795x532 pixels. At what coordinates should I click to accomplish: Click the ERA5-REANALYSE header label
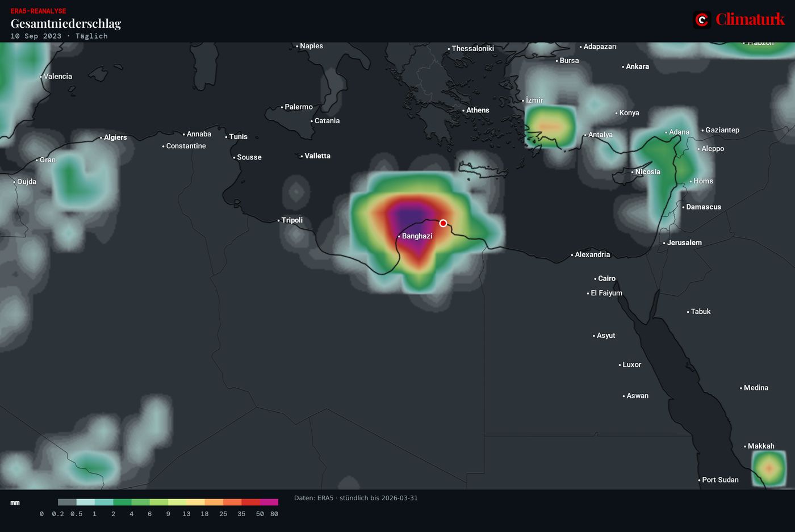click(38, 11)
